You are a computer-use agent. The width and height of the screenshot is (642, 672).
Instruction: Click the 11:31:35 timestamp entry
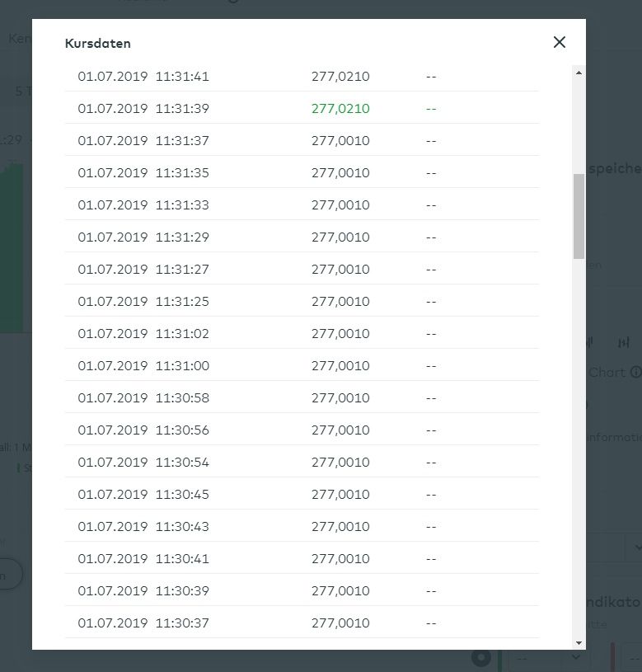(x=143, y=173)
